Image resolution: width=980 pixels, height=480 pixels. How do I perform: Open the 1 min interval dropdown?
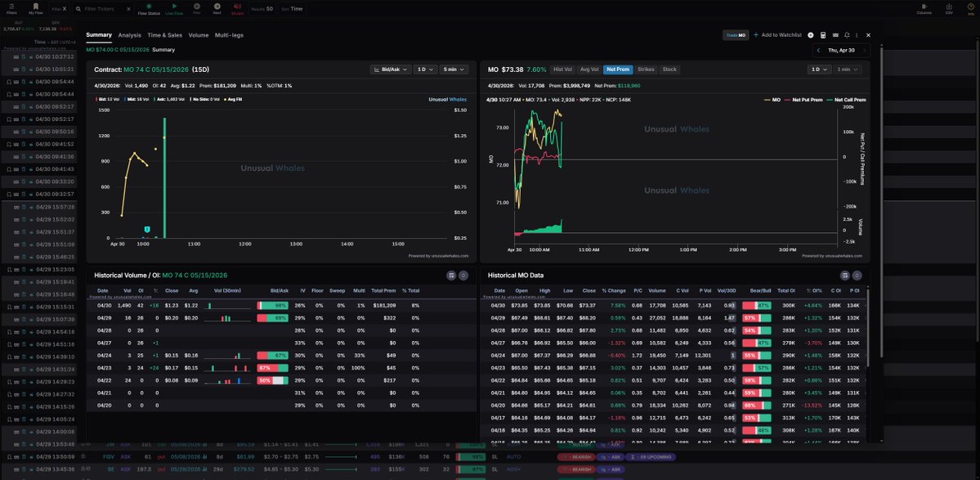[848, 70]
